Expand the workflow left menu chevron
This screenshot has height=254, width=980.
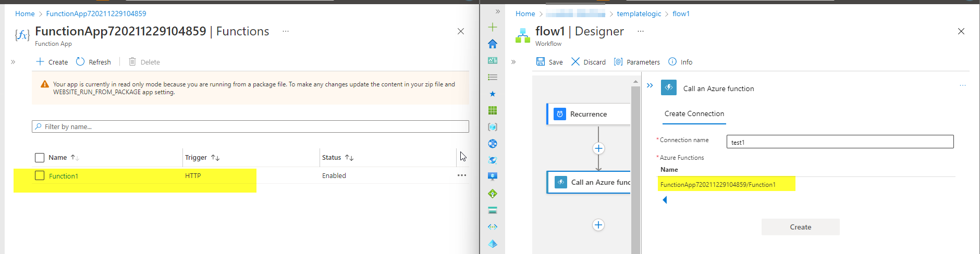click(x=513, y=62)
